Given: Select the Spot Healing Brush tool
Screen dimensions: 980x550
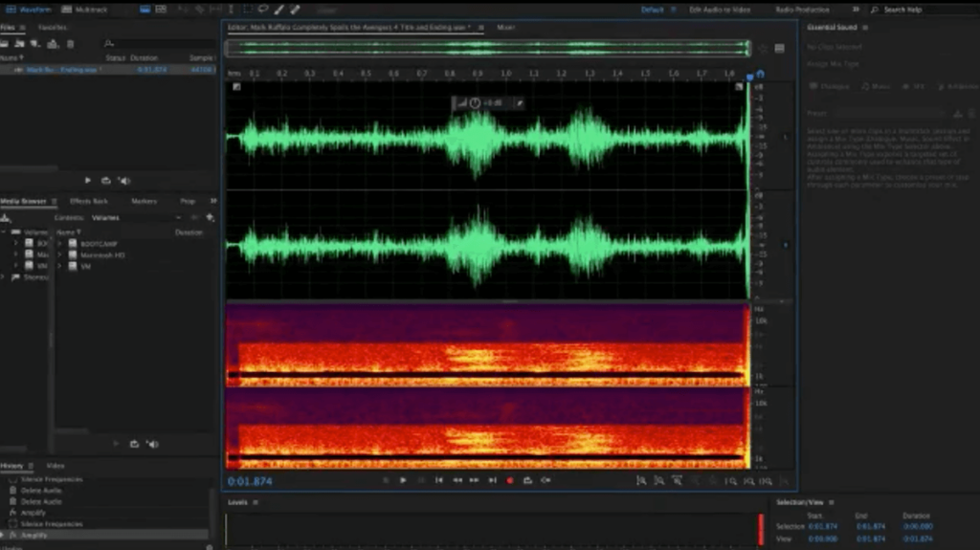Looking at the screenshot, I should tap(295, 10).
